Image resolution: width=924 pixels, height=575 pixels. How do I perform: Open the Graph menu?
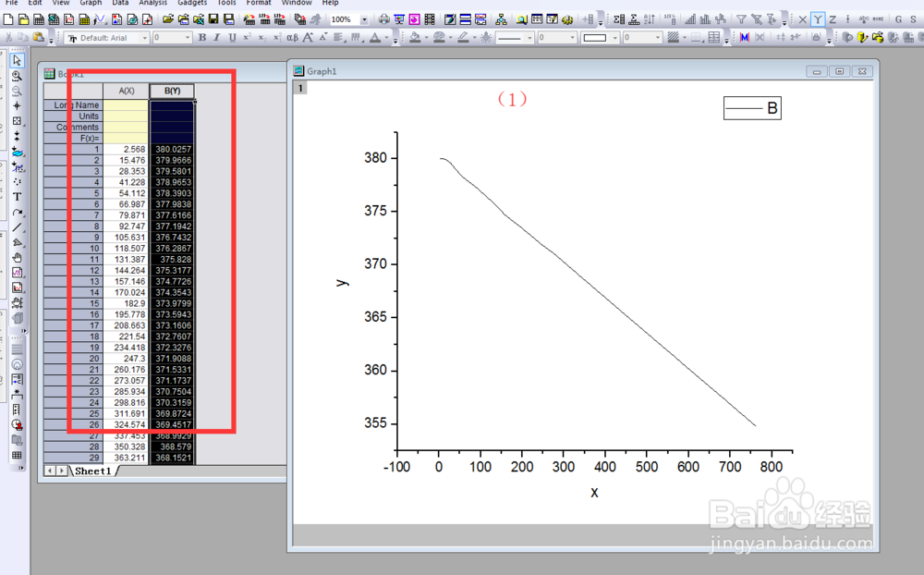tap(91, 3)
